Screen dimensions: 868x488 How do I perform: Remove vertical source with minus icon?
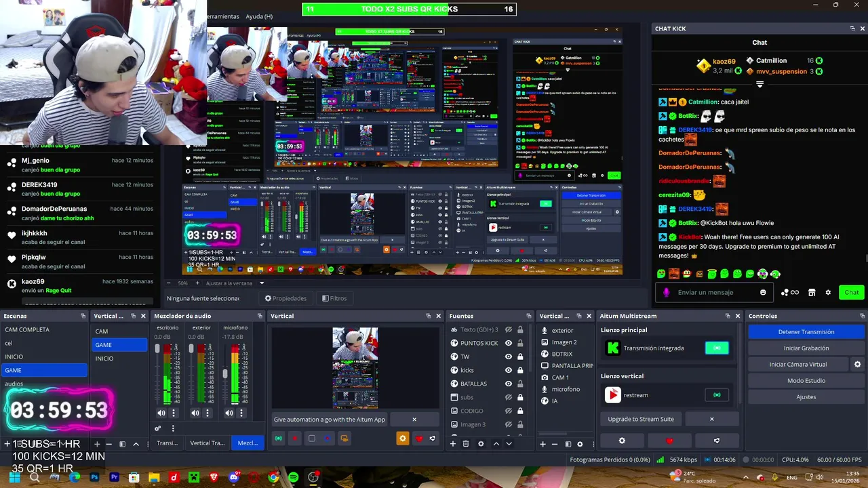(555, 444)
